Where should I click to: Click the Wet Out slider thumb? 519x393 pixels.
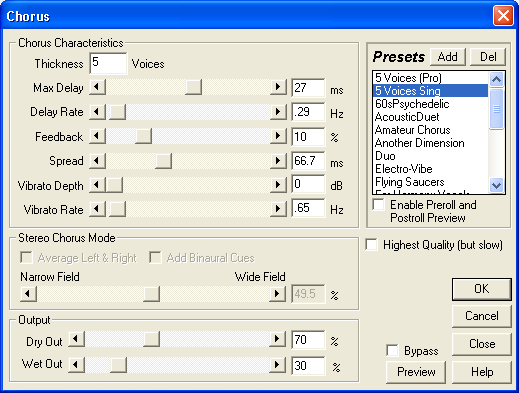coord(118,365)
